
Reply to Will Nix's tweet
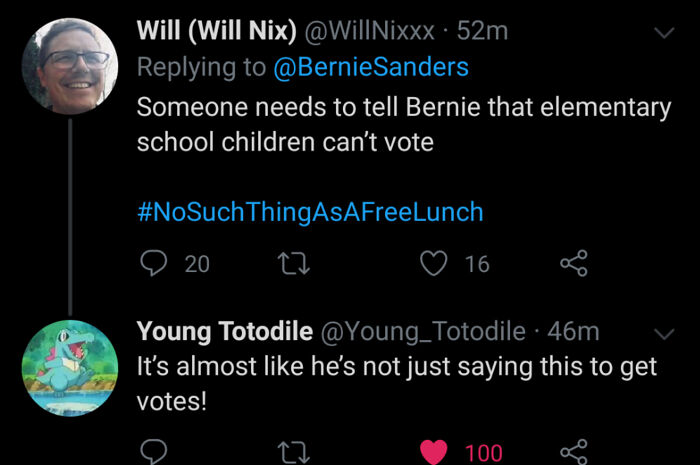[x=153, y=264]
